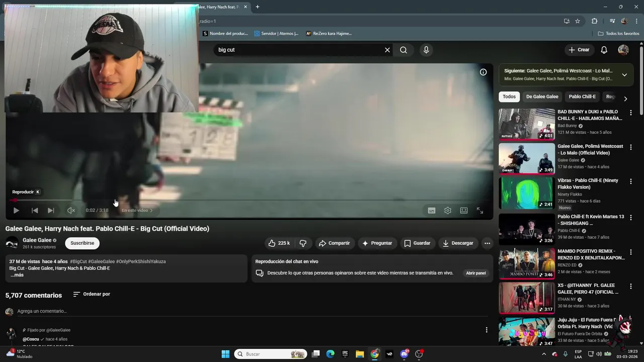The width and height of the screenshot is (644, 362).
Task: Enter fullscreen on the video player
Action: (x=480, y=211)
